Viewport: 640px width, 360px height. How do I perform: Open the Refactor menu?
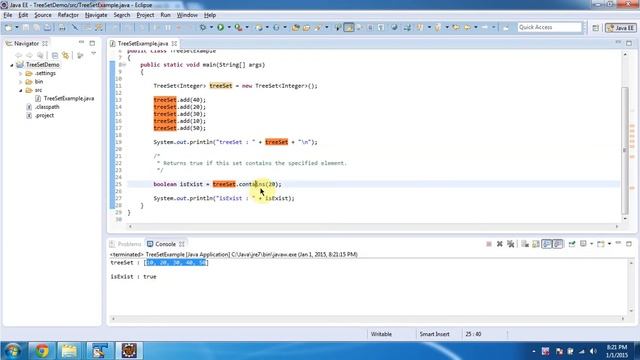tap(68, 15)
